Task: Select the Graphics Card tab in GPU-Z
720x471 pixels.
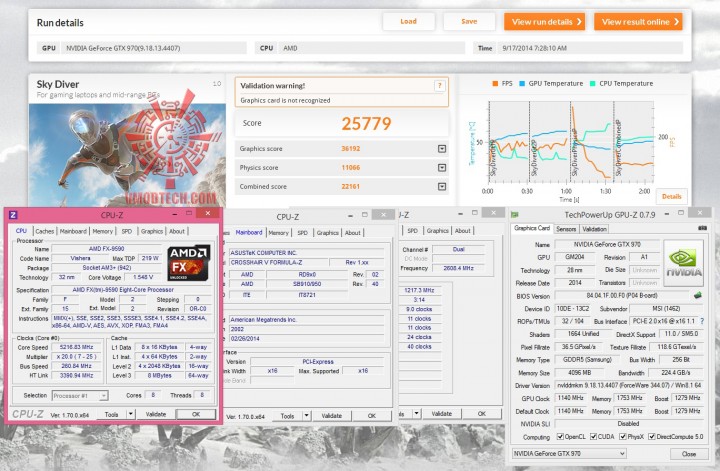Action: pyautogui.click(x=532, y=228)
